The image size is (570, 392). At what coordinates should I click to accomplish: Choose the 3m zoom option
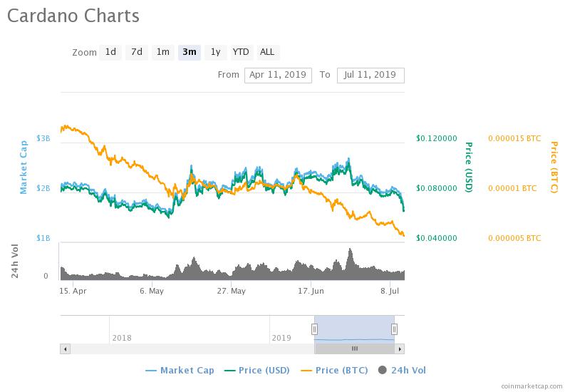click(x=189, y=52)
